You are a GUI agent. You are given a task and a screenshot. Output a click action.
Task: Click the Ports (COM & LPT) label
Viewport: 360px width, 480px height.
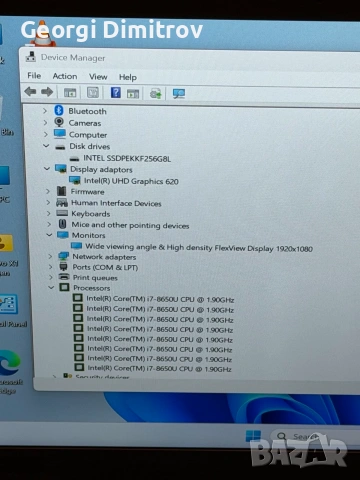point(105,267)
